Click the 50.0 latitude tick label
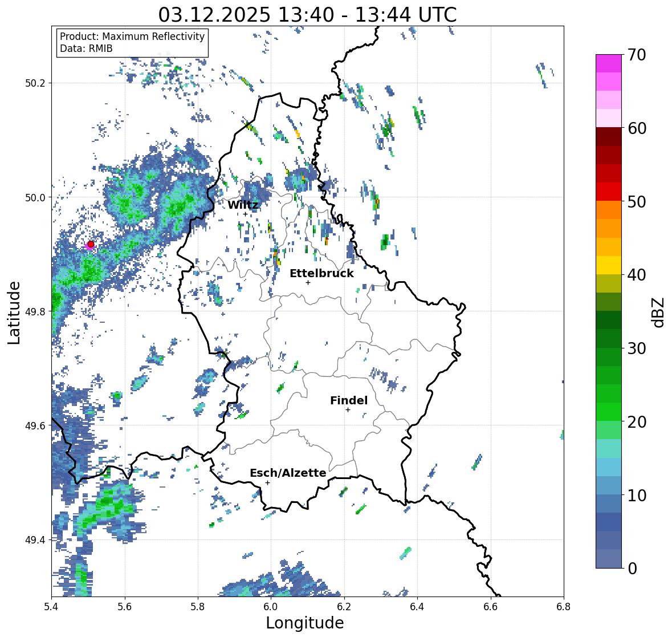The width and height of the screenshot is (672, 637). coord(35,198)
